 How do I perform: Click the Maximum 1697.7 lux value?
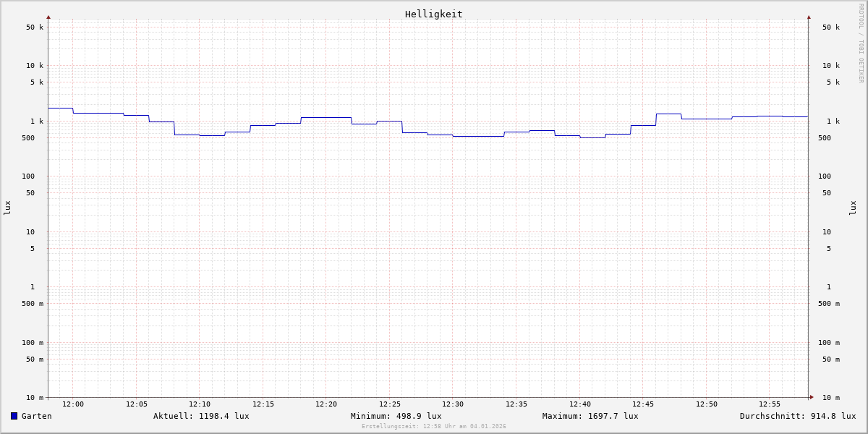(x=590, y=416)
